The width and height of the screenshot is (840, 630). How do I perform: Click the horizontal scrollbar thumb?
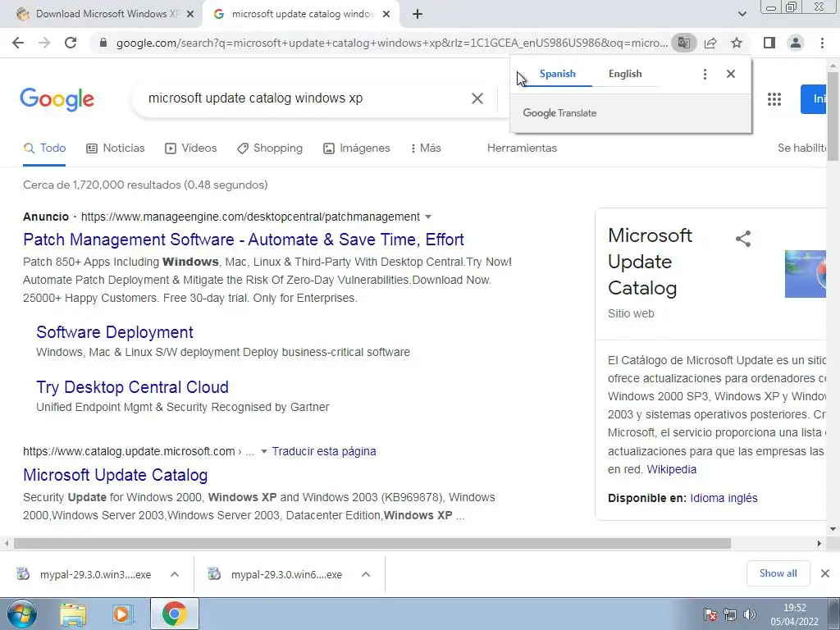(372, 544)
